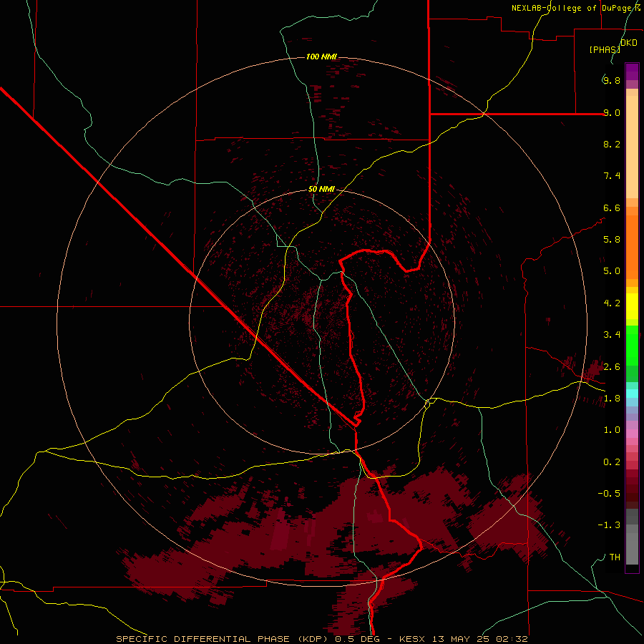The image size is (644, 644).
Task: Click the 3.4 legend value
Action: pos(612,335)
